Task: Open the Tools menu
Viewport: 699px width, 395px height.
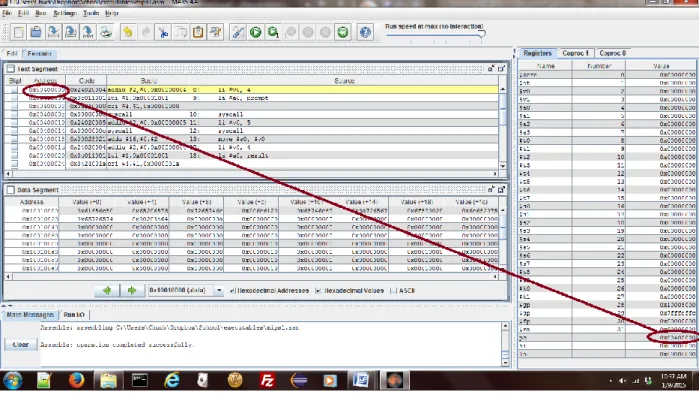Action: pos(91,13)
